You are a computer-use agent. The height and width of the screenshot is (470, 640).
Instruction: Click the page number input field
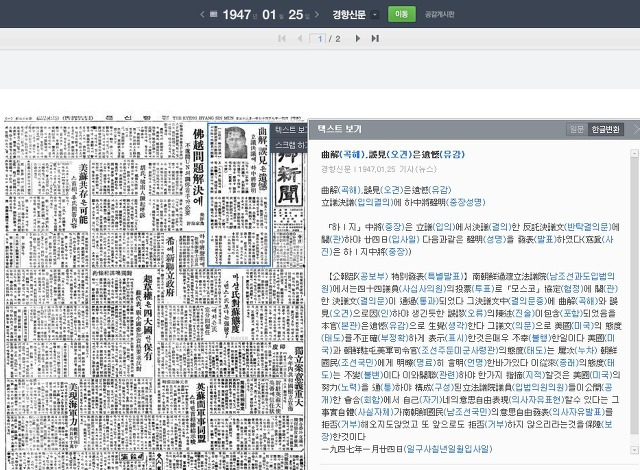tap(318, 38)
